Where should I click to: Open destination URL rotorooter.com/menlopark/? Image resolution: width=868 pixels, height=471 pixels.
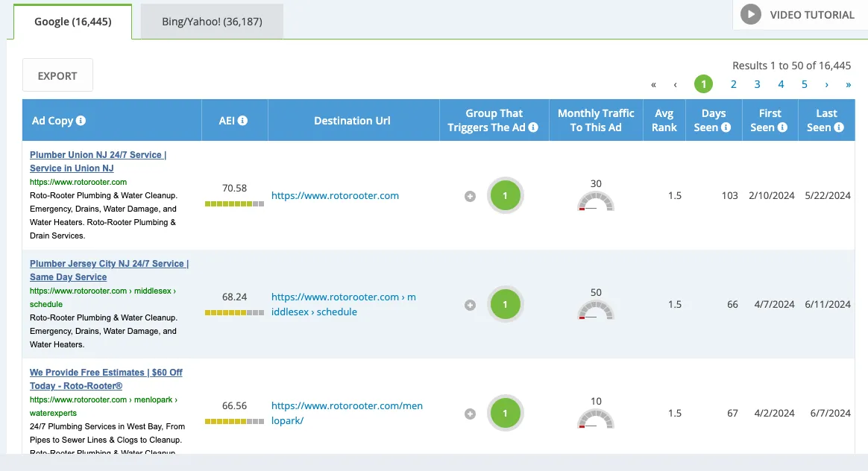click(x=347, y=413)
